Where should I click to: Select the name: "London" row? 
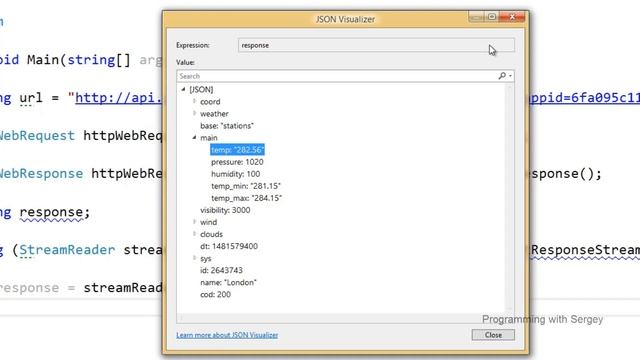228,282
